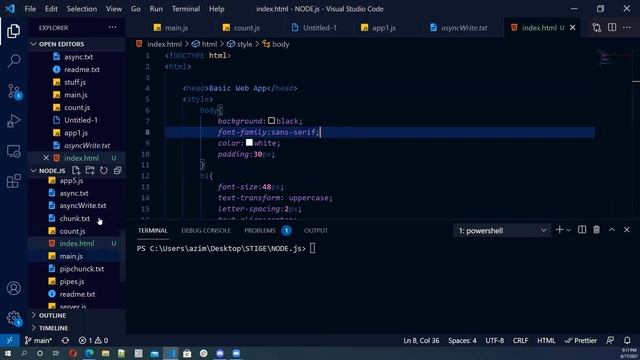Switch to the Debug Console tab
The height and width of the screenshot is (360, 640).
tap(206, 230)
